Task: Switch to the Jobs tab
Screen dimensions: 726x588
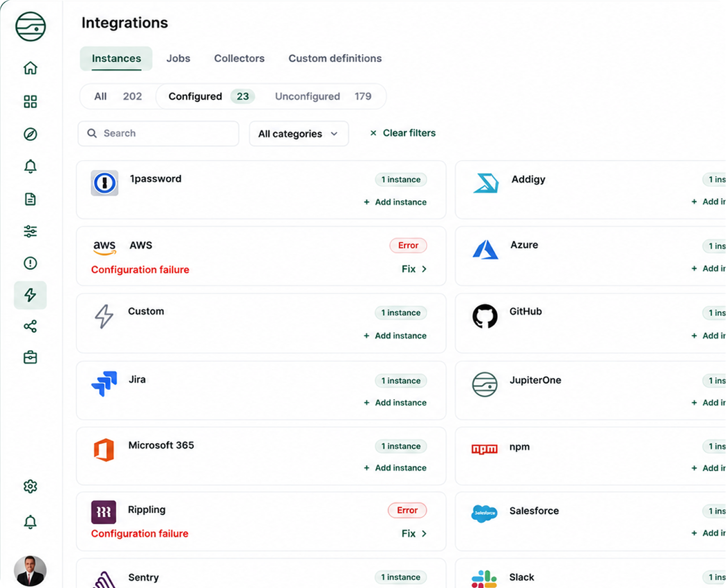Action: [x=178, y=58]
